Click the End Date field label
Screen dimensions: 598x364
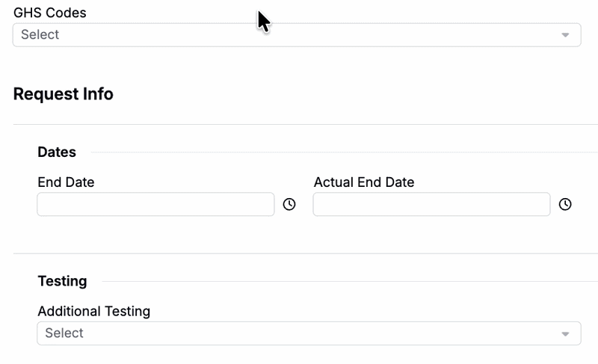66,182
